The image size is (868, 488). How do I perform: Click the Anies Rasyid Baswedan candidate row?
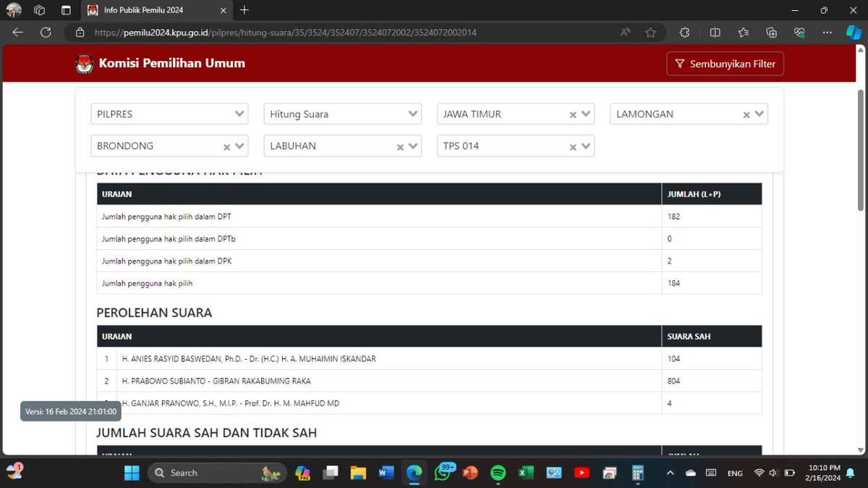[429, 358]
